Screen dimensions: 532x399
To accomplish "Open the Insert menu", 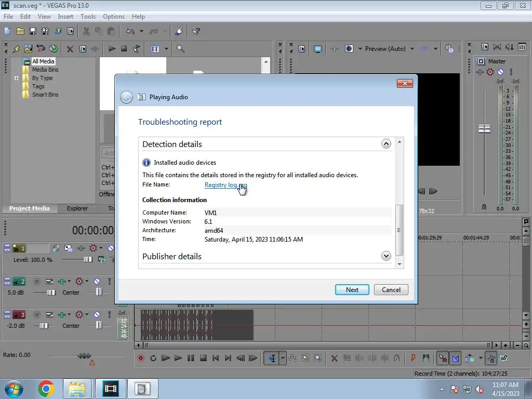I will (x=65, y=16).
